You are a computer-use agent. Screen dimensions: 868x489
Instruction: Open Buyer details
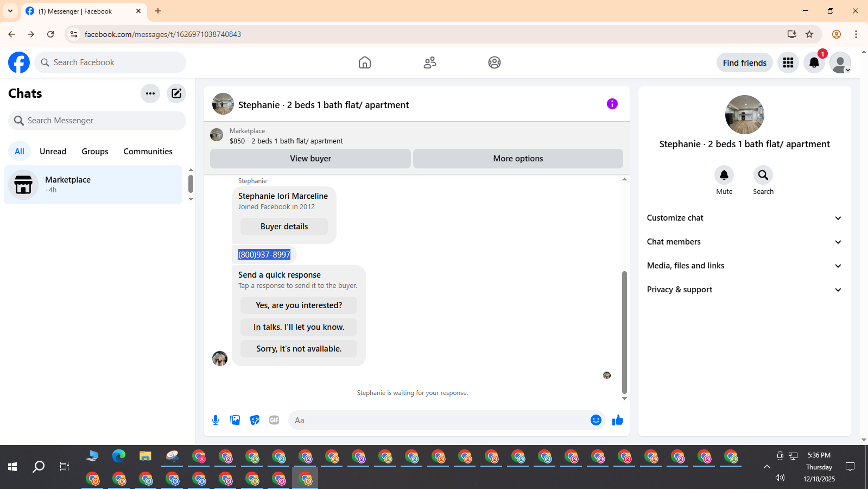pos(284,227)
